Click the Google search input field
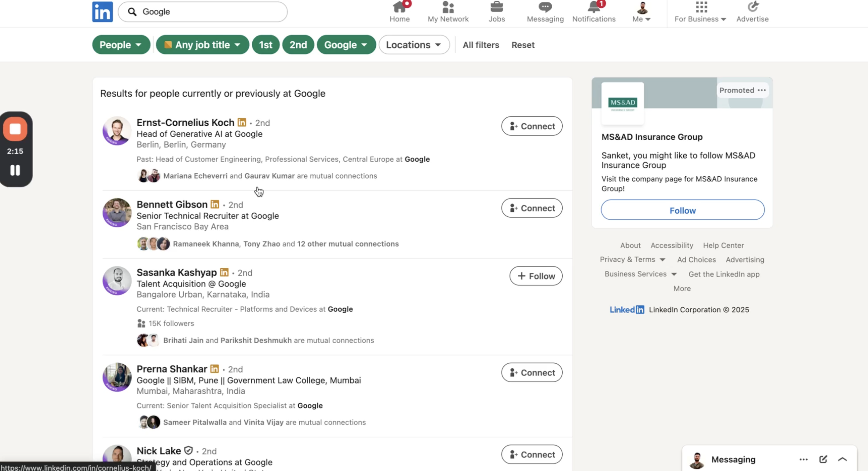This screenshot has width=868, height=471. (209, 12)
